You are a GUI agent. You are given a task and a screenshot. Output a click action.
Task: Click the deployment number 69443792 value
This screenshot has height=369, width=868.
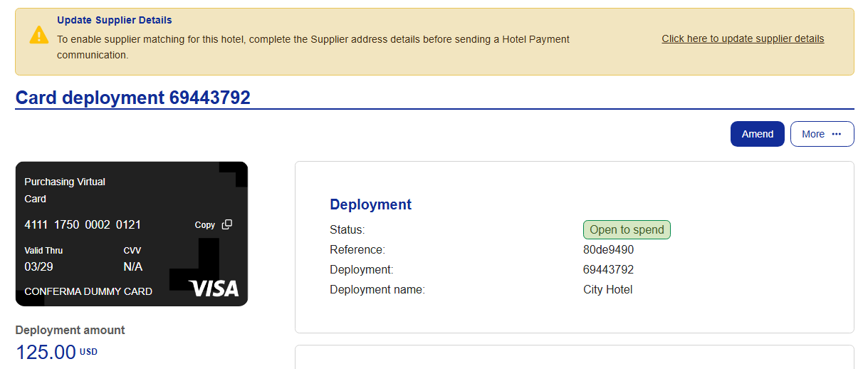pos(608,270)
